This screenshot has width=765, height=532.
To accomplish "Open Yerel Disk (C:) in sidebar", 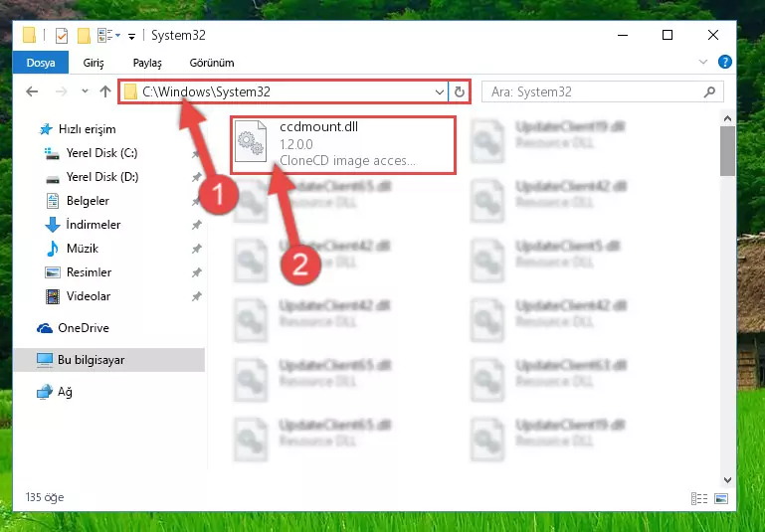I will pyautogui.click(x=92, y=153).
